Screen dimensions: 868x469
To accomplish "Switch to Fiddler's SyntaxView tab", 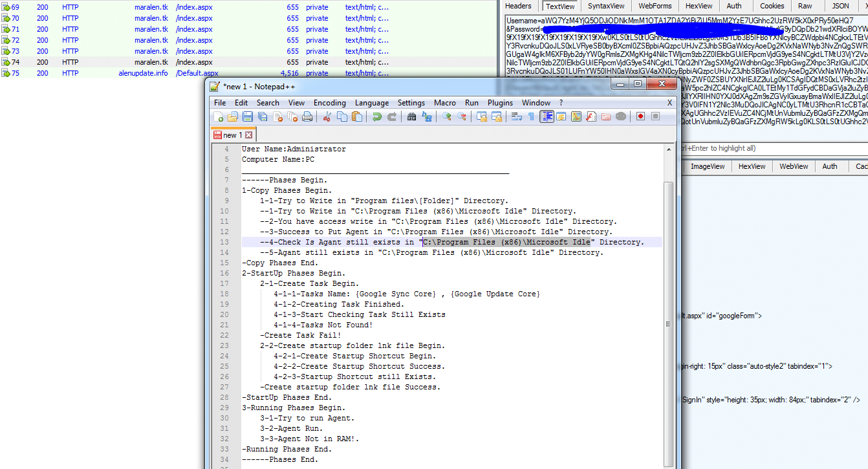I will tap(606, 6).
